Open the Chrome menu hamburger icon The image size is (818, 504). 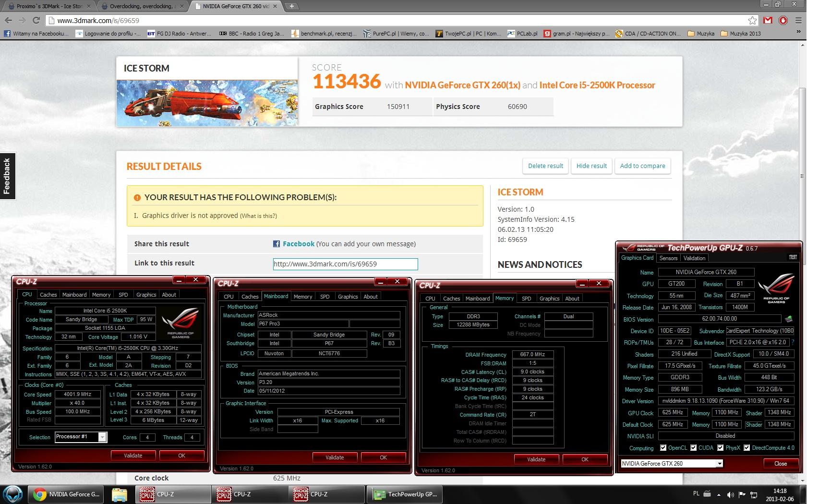coord(798,21)
